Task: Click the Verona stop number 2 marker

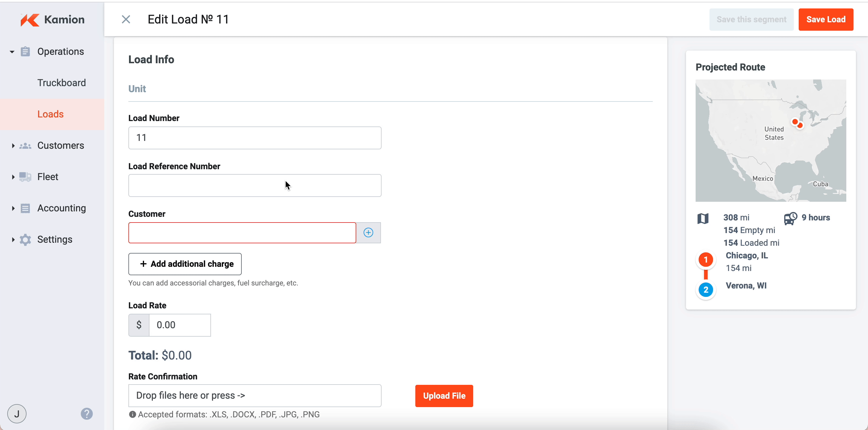Action: (706, 290)
